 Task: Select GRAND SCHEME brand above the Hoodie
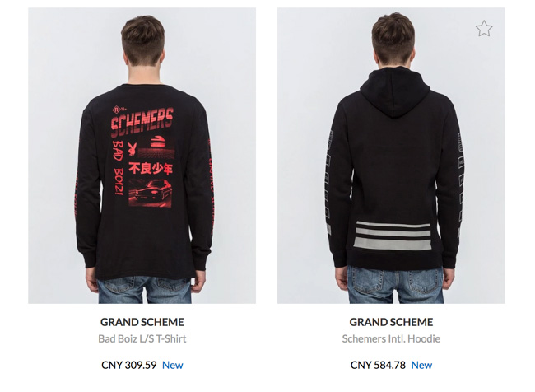tap(391, 322)
